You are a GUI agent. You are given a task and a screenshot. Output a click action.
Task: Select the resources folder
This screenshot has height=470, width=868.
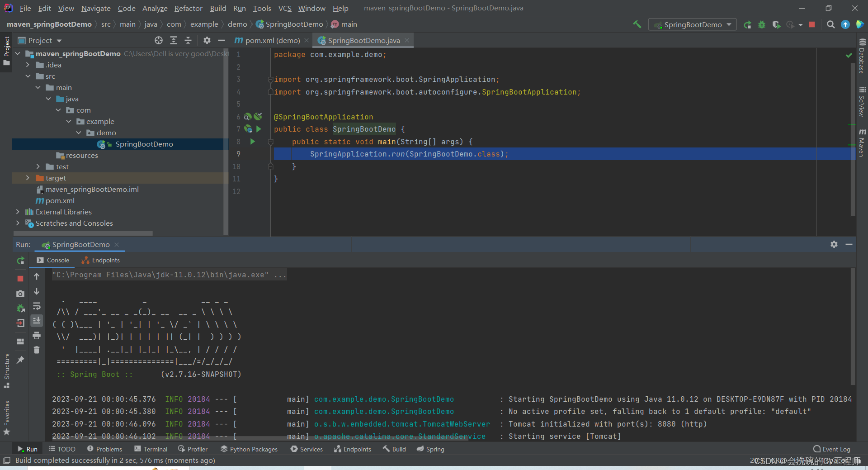pos(81,155)
